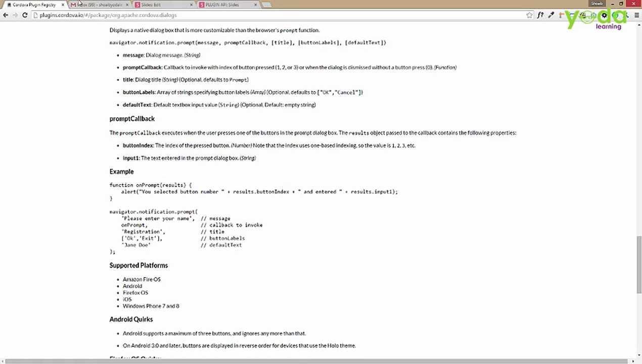Click the Example heading
Viewport: 642px width, 364px height.
tap(121, 171)
